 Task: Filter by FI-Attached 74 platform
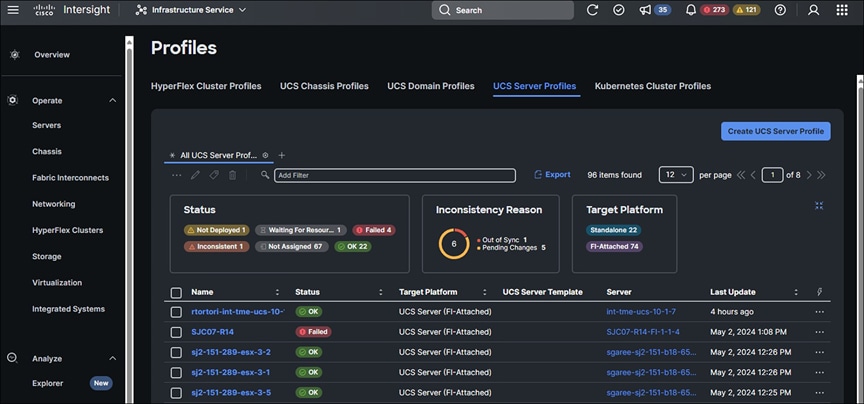(614, 246)
